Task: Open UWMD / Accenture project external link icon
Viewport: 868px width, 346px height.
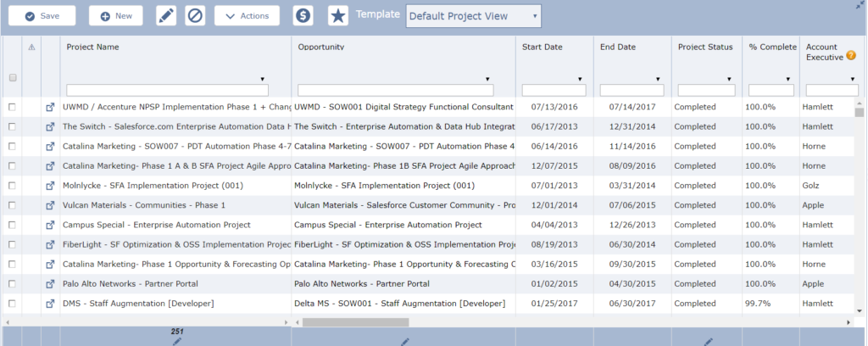Action: pos(50,108)
